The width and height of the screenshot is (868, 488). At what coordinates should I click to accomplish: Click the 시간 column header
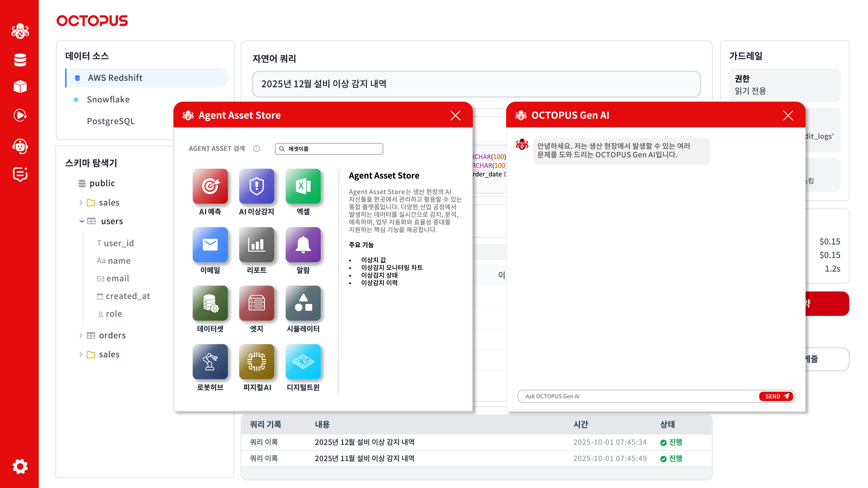tap(580, 424)
